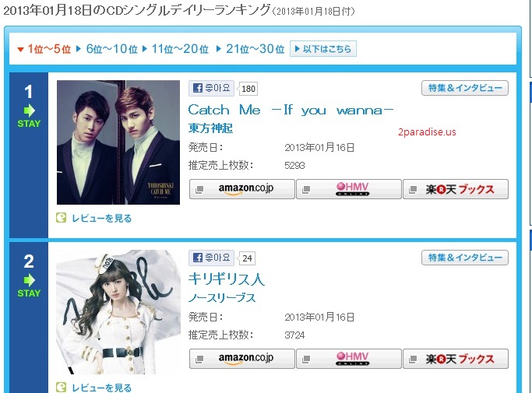This screenshot has width=532, height=393.
Task: Click the review icon under the Tohoshinki cover
Action: click(61, 218)
